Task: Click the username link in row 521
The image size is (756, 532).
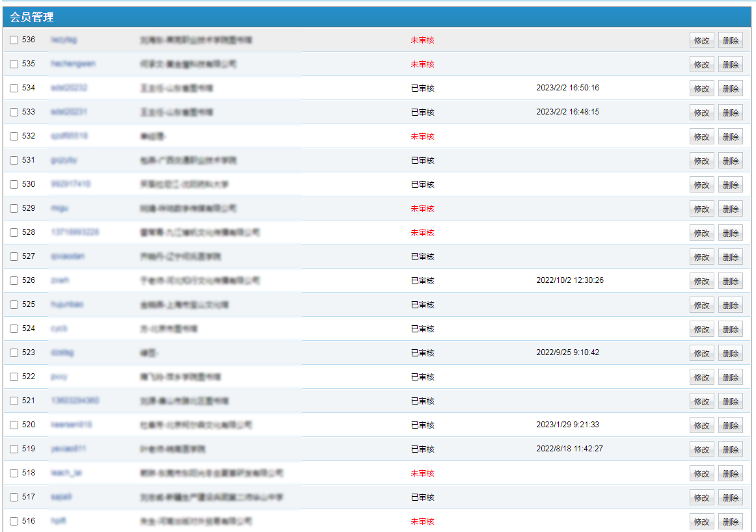Action: (75, 401)
